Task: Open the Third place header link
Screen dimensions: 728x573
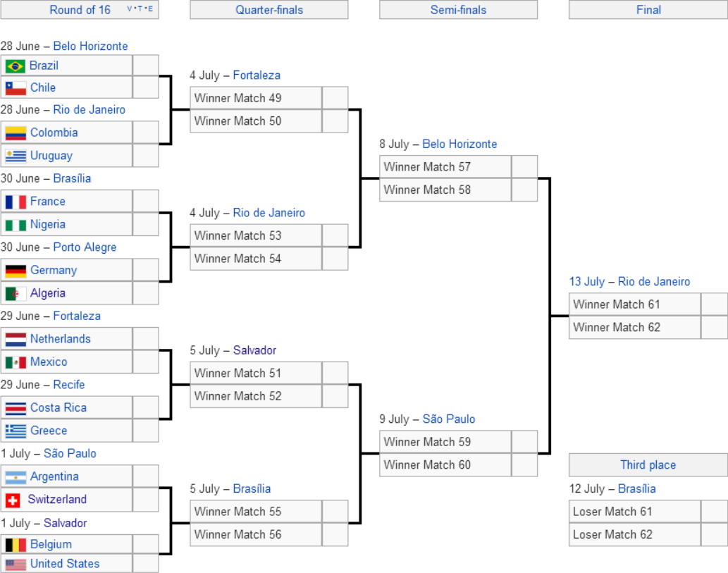Action: 648,464
